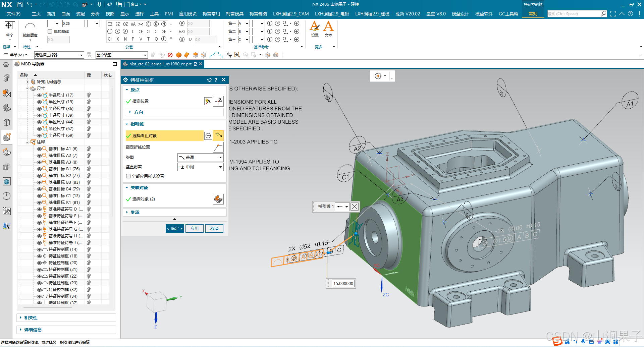The height and width of the screenshot is (347, 644).
Task: Open the 整个装配 selection scope dropdown
Action: [121, 55]
